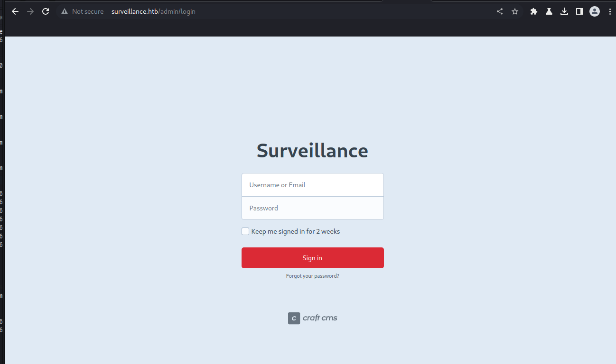Viewport: 616px width, 364px height.
Task: Click the Username or Email field
Action: point(312,185)
